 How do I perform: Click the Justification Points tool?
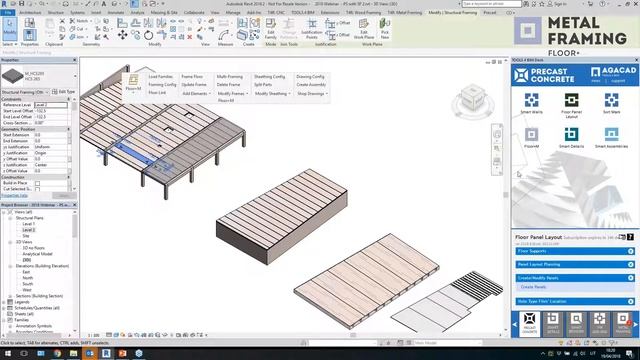(312, 29)
